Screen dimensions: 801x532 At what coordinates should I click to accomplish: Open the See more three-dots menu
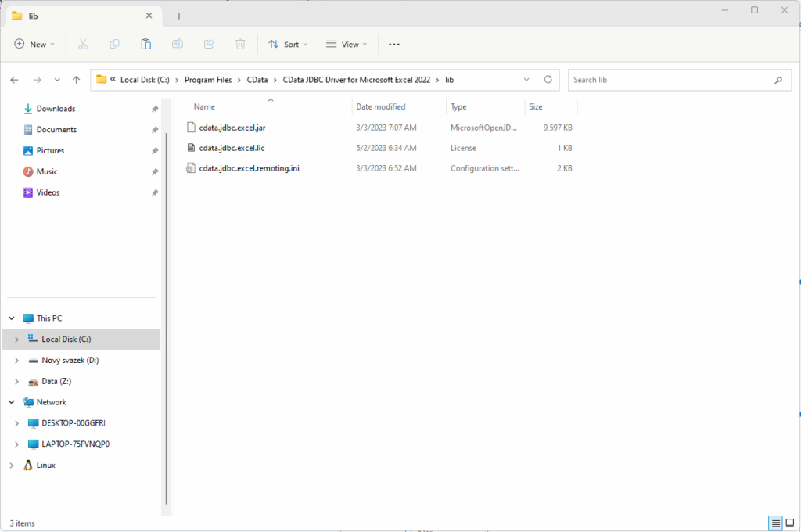pyautogui.click(x=394, y=45)
